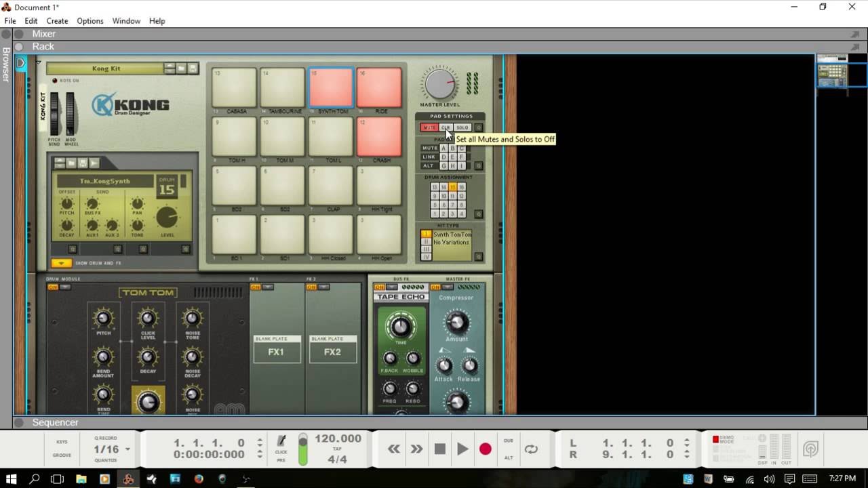This screenshot has width=868, height=488.
Task: Open the Options menu
Action: click(x=90, y=21)
